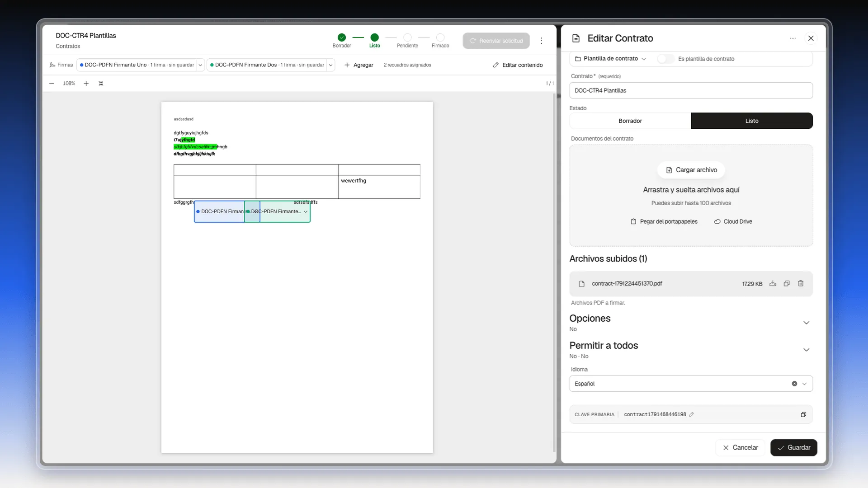This screenshot has width=868, height=488.
Task: Expand the Opciones section
Action: click(806, 323)
